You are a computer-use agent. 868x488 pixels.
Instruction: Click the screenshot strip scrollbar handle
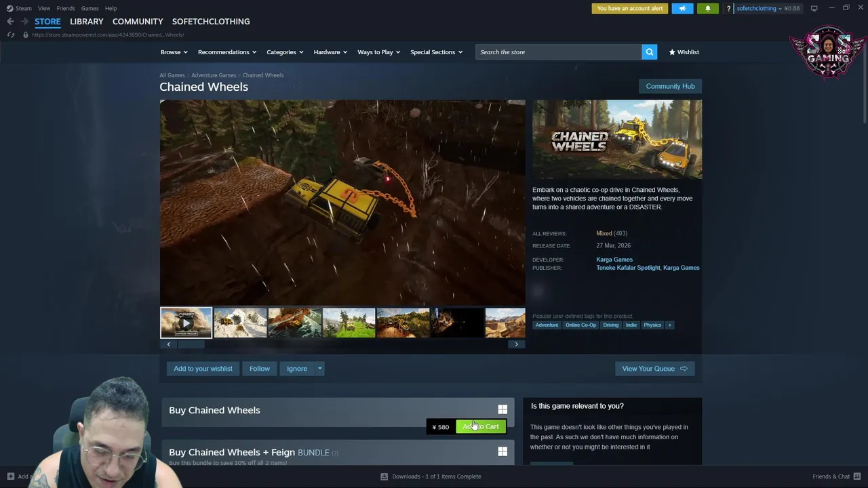click(x=191, y=344)
